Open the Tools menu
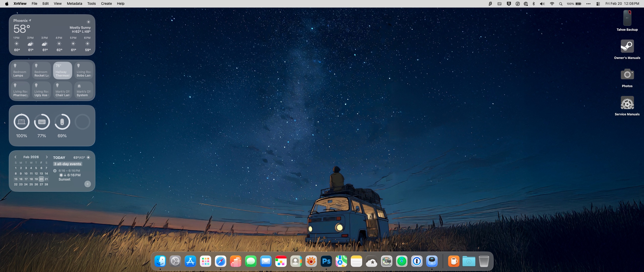The width and height of the screenshot is (644, 272). (91, 4)
